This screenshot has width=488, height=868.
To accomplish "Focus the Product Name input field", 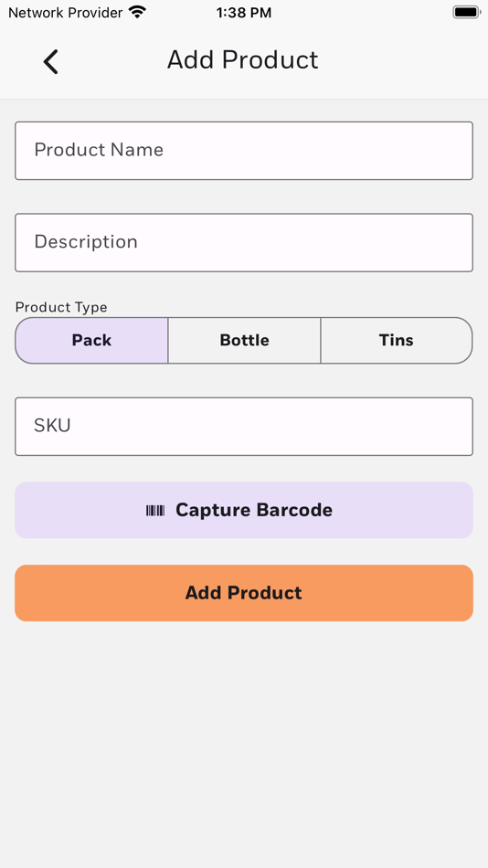I will (244, 151).
